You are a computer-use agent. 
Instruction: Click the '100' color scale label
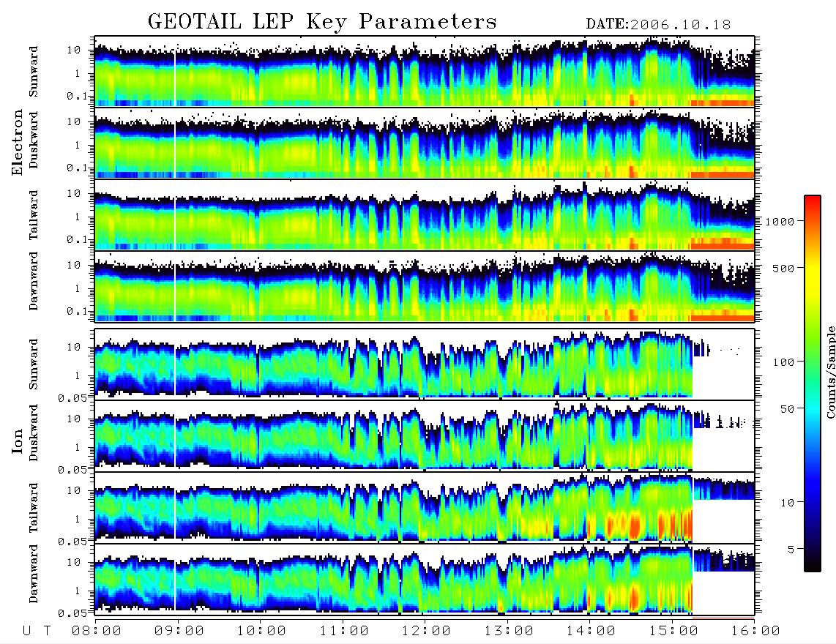pyautogui.click(x=784, y=362)
